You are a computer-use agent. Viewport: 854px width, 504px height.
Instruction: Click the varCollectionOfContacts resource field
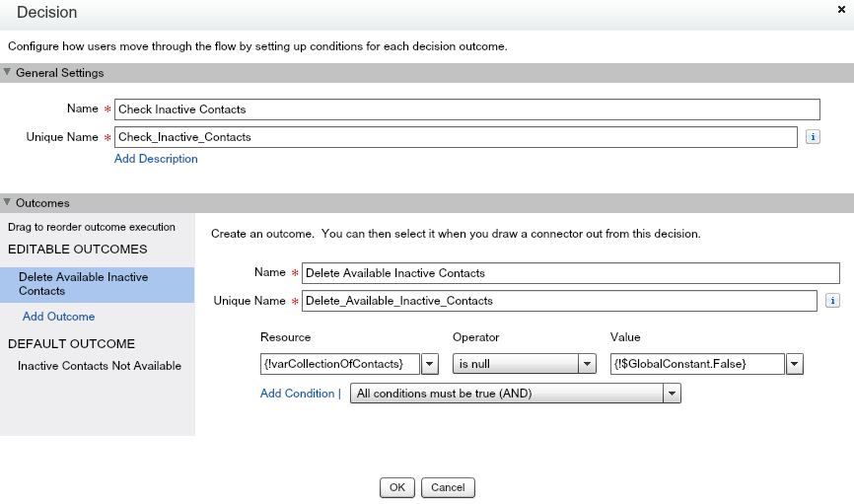340,364
